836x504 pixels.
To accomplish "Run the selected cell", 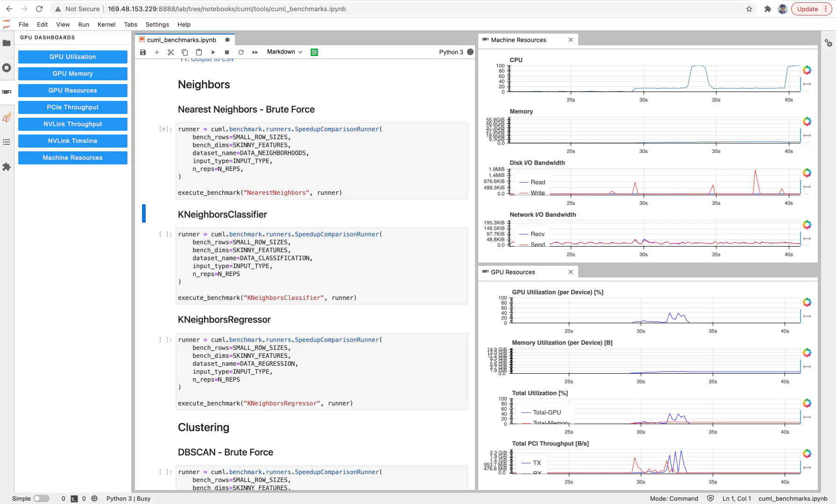I will tap(213, 52).
